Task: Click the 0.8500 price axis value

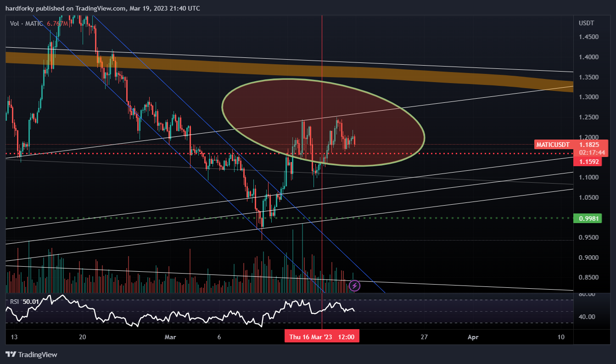Action: point(588,277)
